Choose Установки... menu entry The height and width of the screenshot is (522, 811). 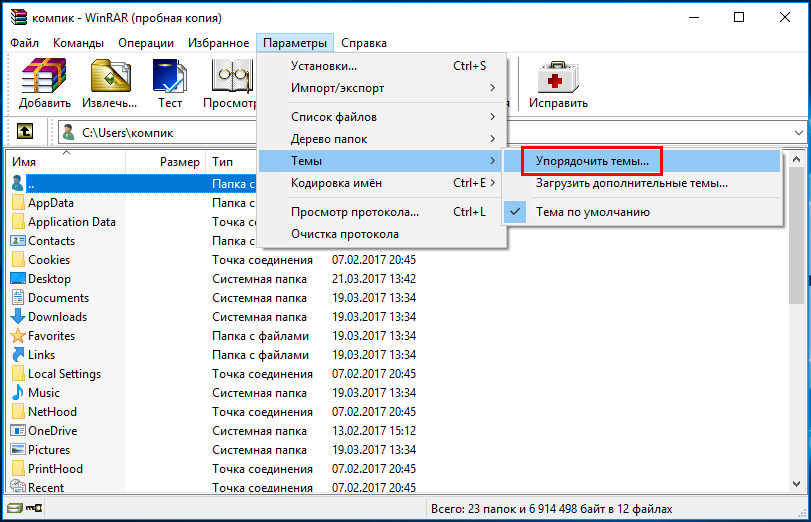coord(382,66)
